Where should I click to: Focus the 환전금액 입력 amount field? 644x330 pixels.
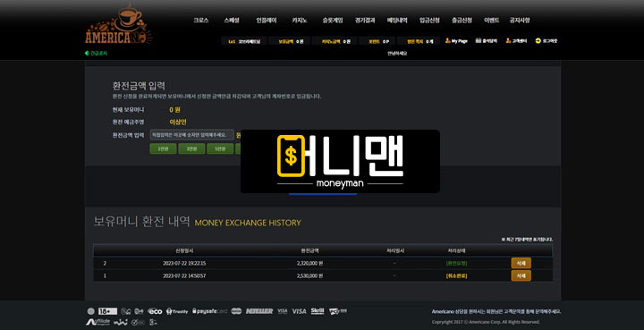coord(191,135)
